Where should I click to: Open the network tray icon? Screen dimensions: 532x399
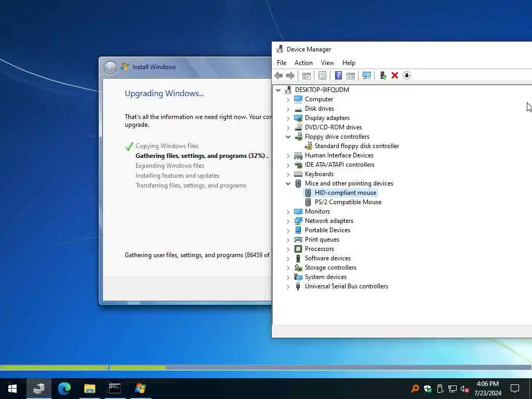coord(453,389)
